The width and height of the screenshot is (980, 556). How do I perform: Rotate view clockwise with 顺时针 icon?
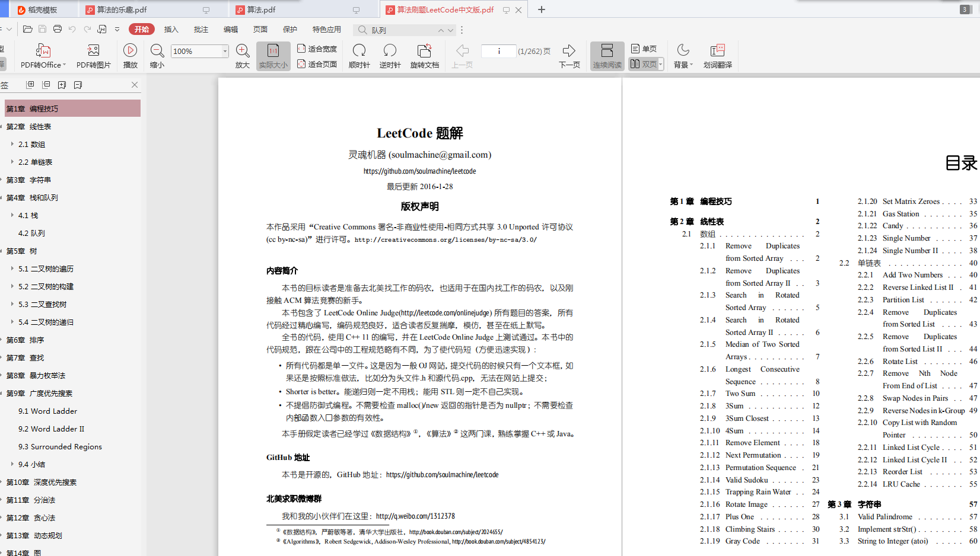point(358,56)
